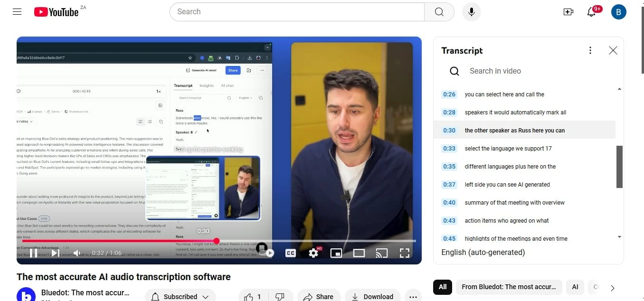The height and width of the screenshot is (301, 644).
Task: Open more actions ellipsis below video
Action: [x=413, y=296]
